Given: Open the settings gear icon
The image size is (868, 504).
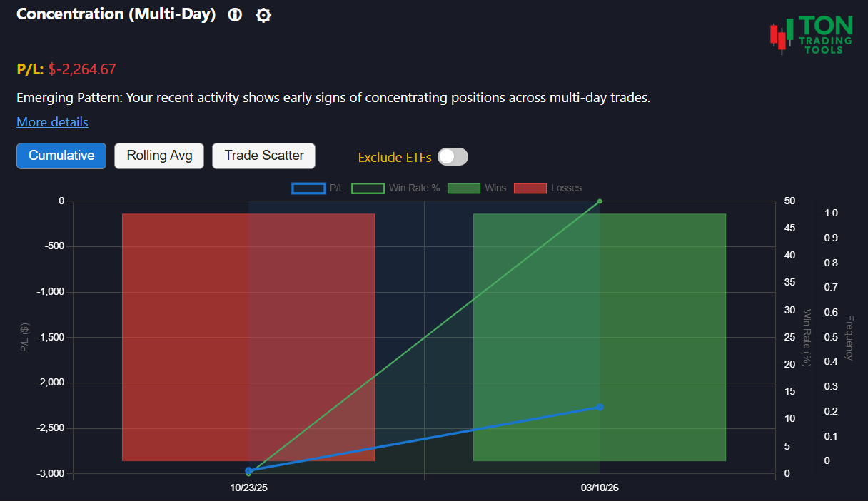Looking at the screenshot, I should tap(263, 14).
